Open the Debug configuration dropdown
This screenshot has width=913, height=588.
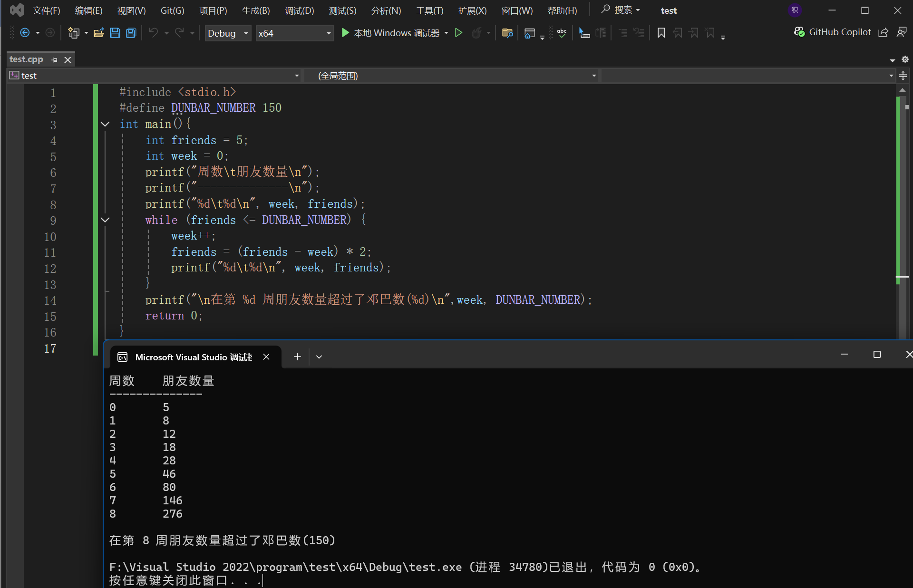pyautogui.click(x=228, y=33)
